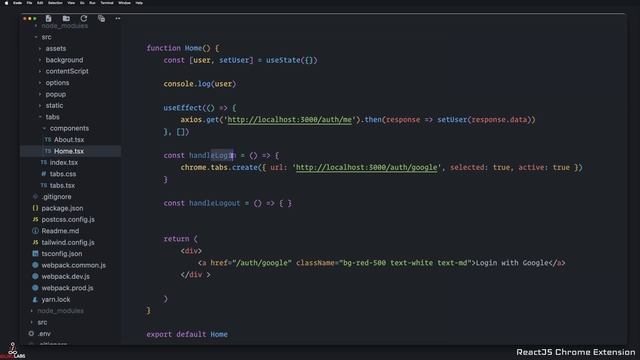
Task: Click the braces icon beside package.json
Action: coord(35,208)
